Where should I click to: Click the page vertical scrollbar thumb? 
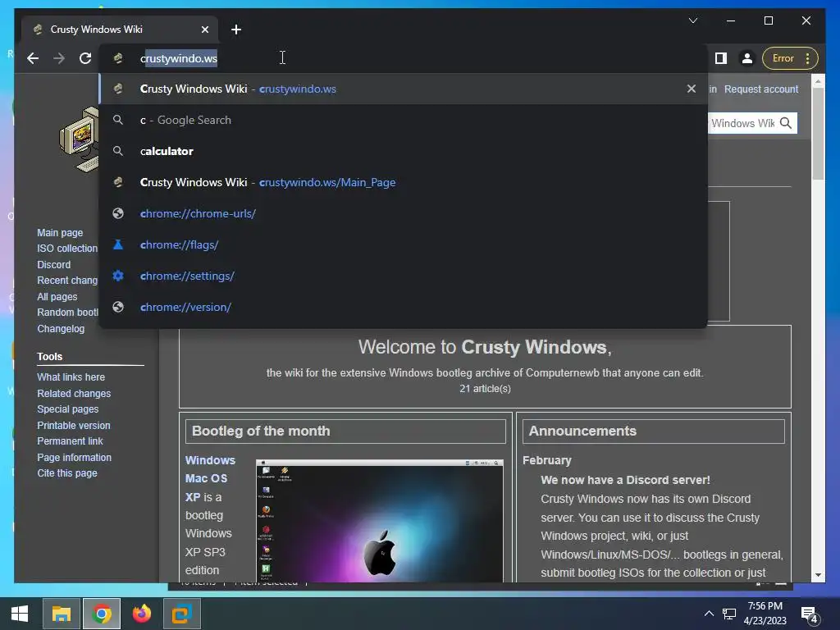coord(818,133)
